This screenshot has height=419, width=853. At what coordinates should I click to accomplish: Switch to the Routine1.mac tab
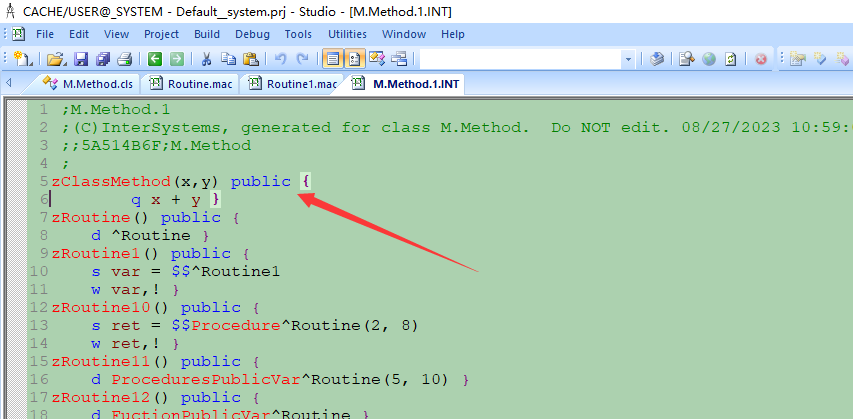point(292,84)
